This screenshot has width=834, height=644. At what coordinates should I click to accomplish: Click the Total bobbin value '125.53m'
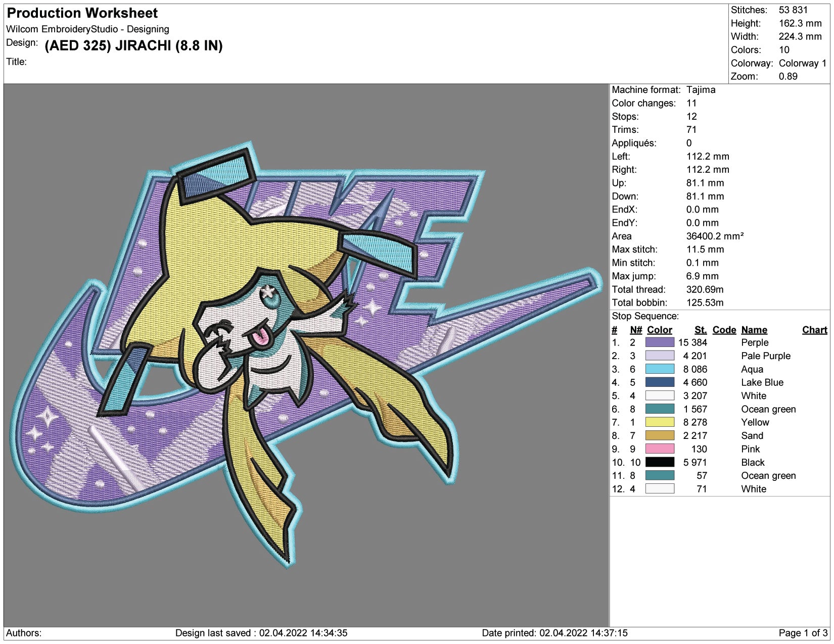(705, 303)
